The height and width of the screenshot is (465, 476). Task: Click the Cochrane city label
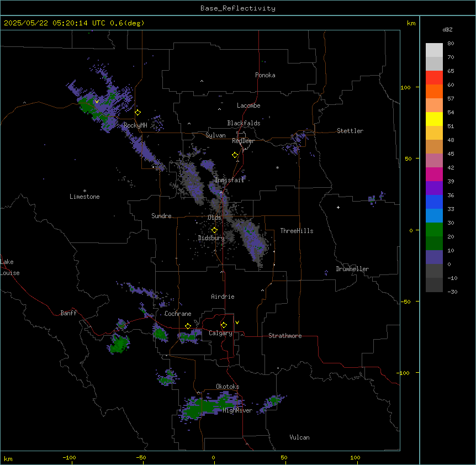178,314
